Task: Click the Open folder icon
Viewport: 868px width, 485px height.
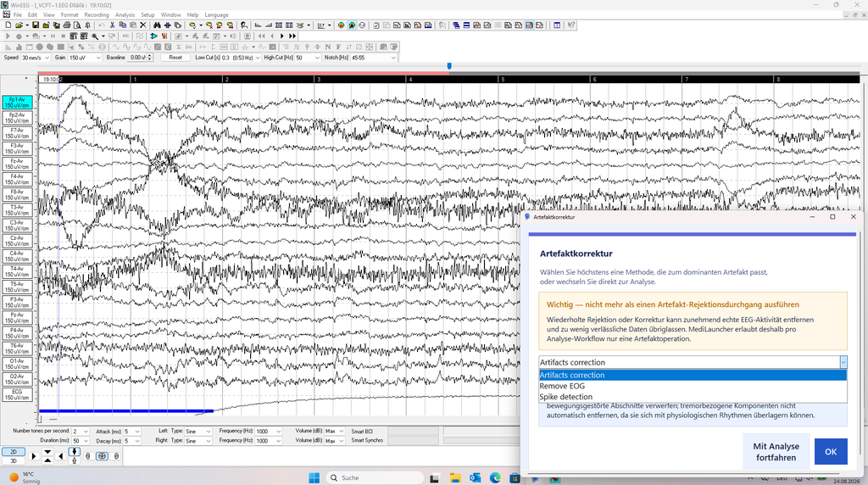Action: click(19, 25)
